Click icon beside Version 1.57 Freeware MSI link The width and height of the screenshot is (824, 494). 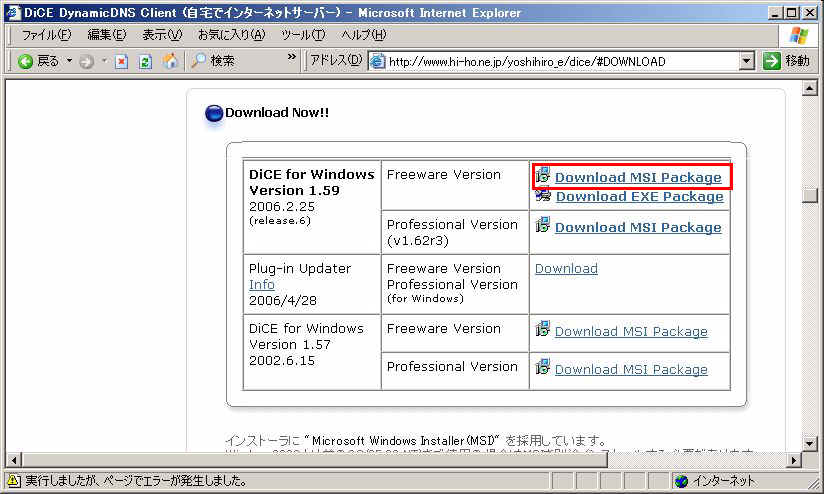tap(543, 330)
